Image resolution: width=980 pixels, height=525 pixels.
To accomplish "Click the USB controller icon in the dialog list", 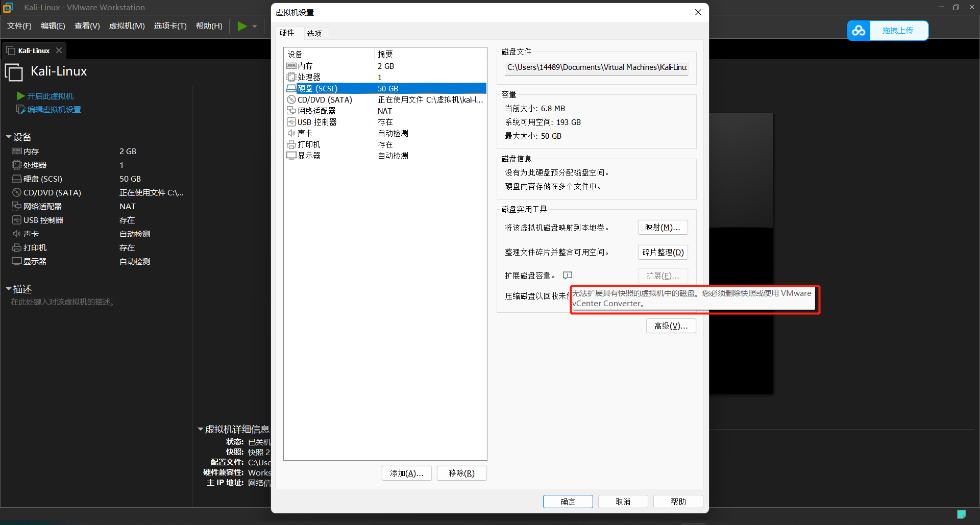I will (x=291, y=122).
